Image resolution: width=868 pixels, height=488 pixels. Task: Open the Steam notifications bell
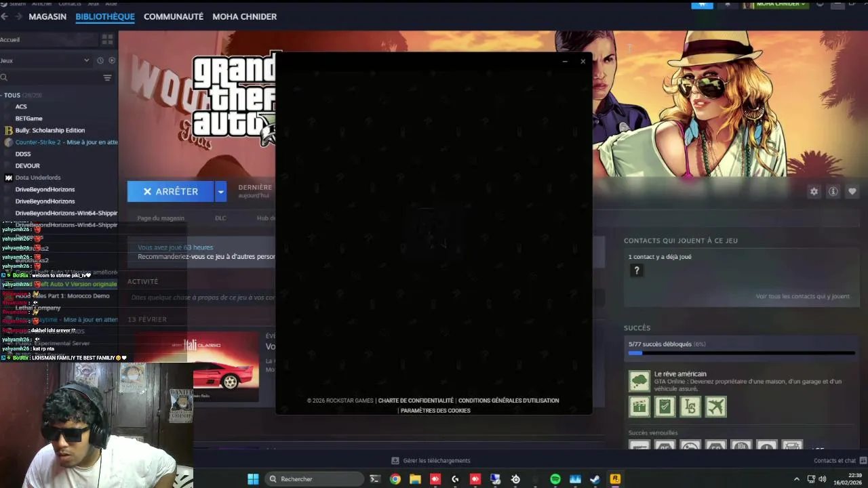(728, 3)
